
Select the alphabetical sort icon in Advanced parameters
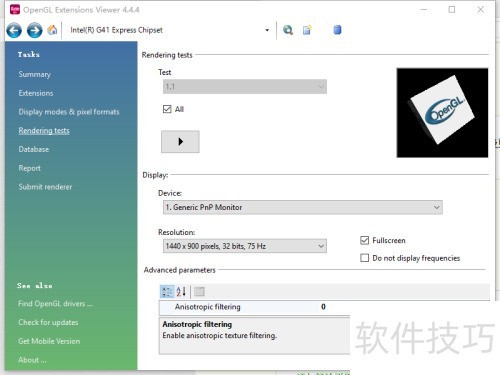(181, 292)
